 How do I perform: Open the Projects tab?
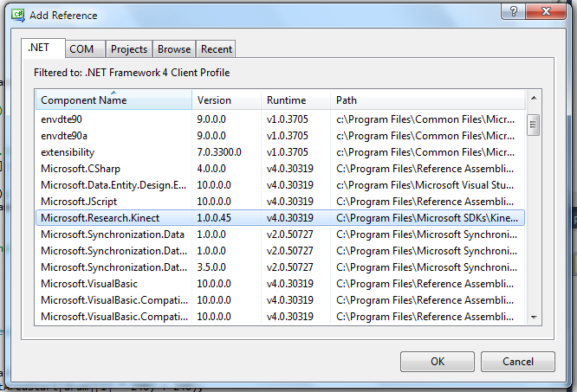click(129, 48)
